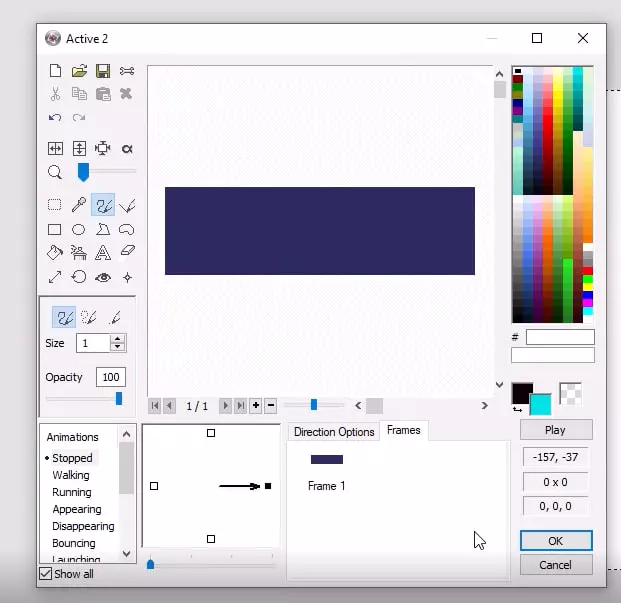Select the Eraser tool

click(128, 251)
